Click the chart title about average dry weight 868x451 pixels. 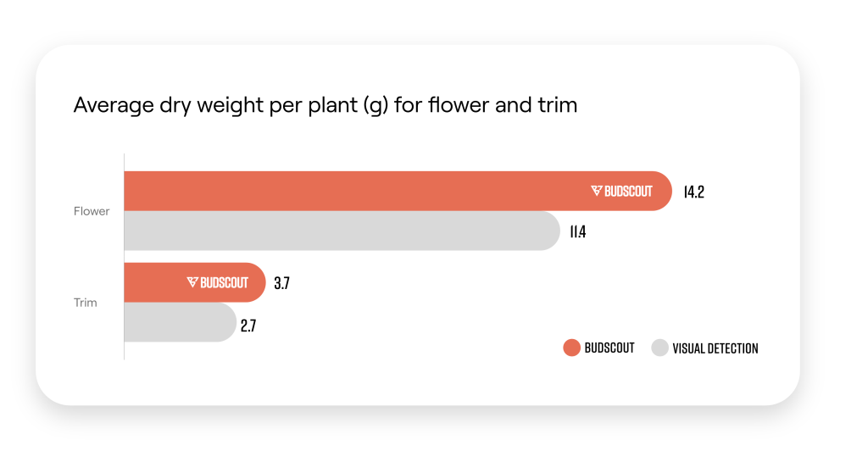pyautogui.click(x=325, y=105)
